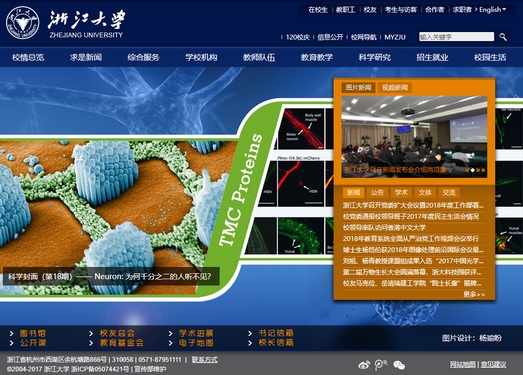The width and height of the screenshot is (523, 375).
Task: Select the last slideshow dot indicator
Action: point(483,170)
